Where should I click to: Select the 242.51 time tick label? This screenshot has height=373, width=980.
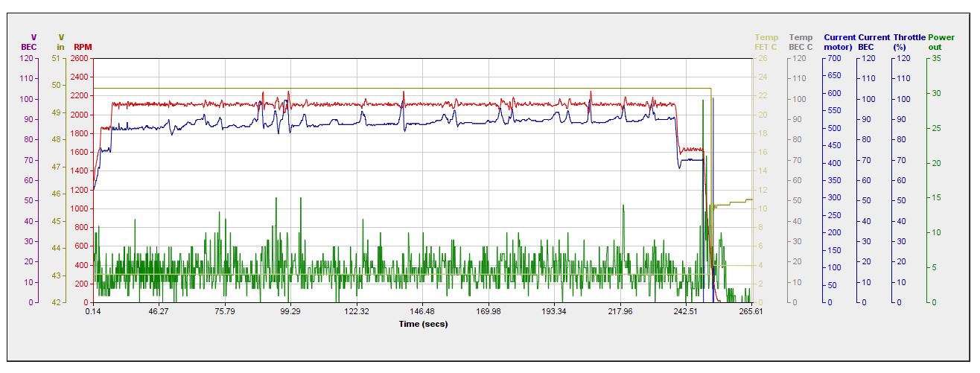[x=686, y=311]
